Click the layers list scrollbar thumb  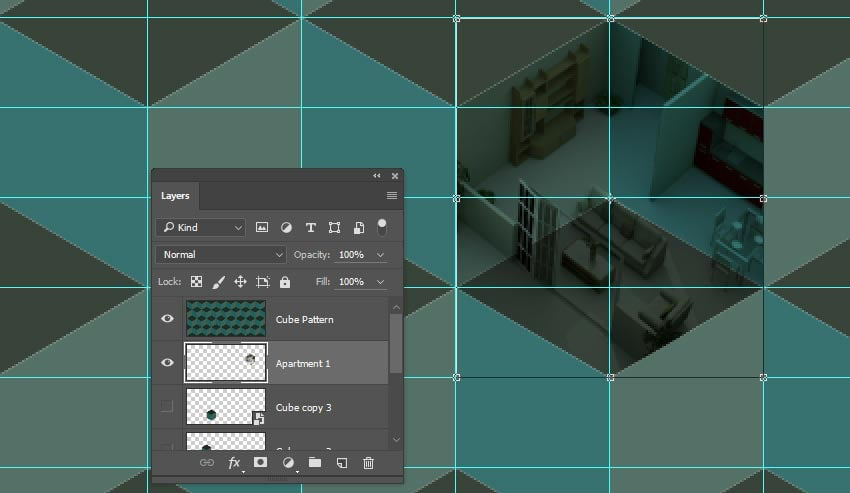click(396, 344)
